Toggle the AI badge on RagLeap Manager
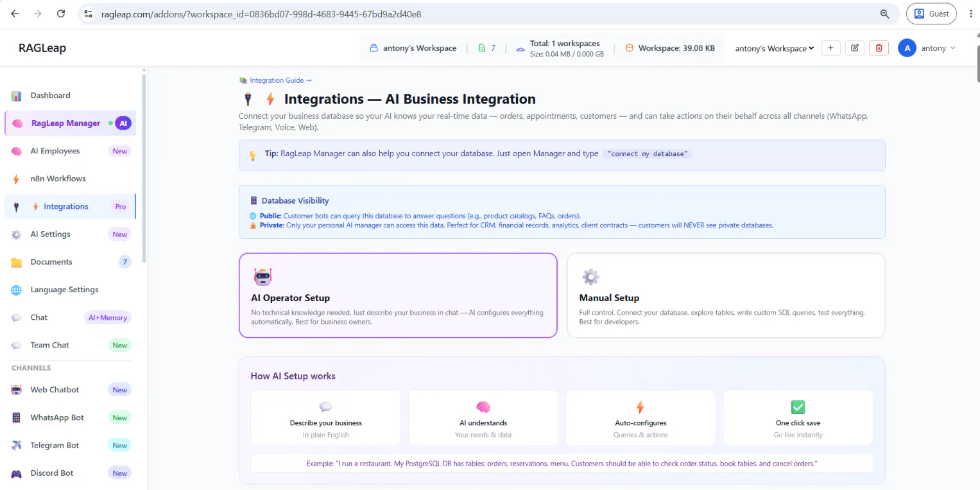The height and width of the screenshot is (490, 980). (x=123, y=123)
